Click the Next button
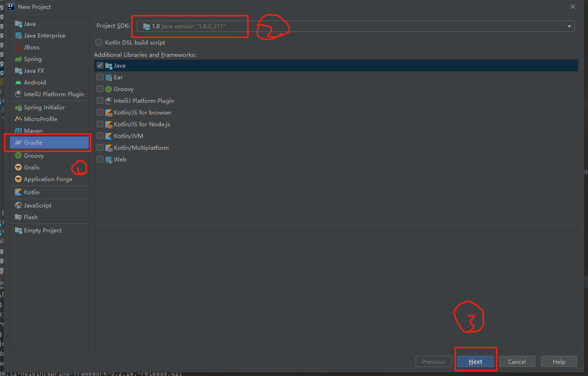 [475, 361]
